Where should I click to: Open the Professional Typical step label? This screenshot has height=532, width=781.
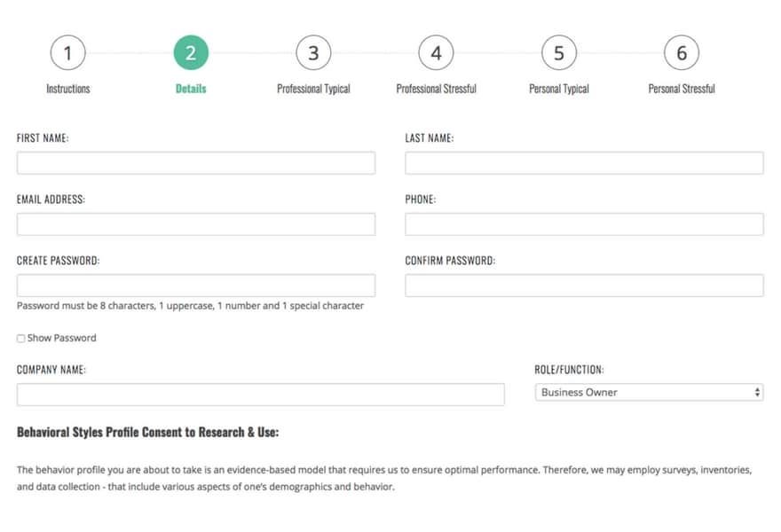click(313, 89)
